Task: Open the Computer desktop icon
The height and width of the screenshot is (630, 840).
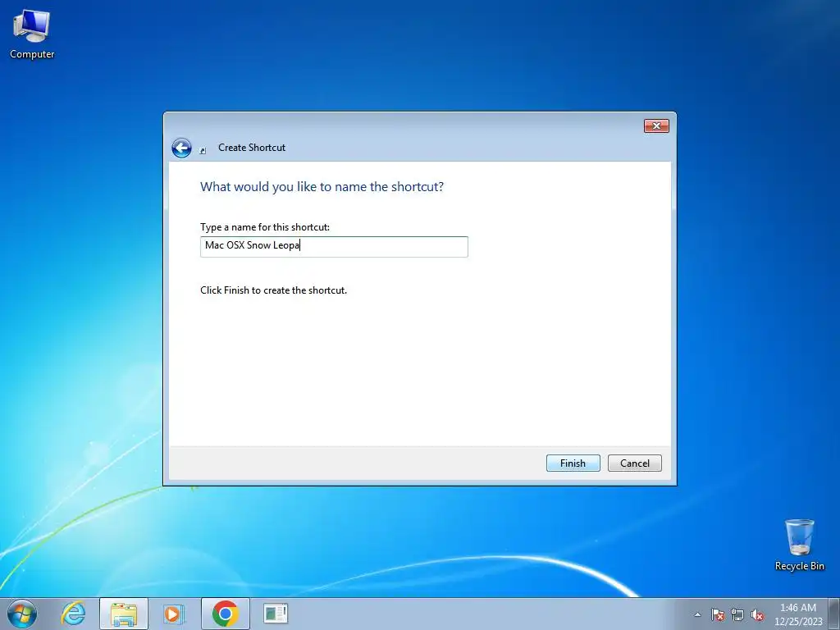Action: (32, 34)
